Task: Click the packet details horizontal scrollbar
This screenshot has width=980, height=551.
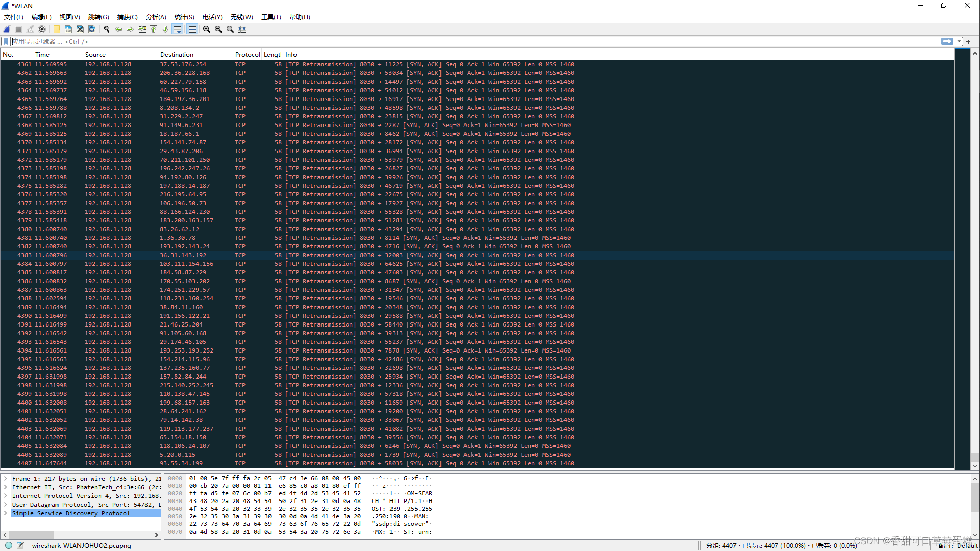Action: pos(32,535)
